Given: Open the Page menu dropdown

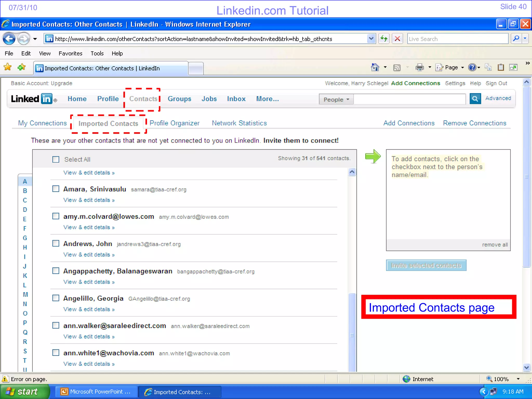Looking at the screenshot, I should click(450, 68).
